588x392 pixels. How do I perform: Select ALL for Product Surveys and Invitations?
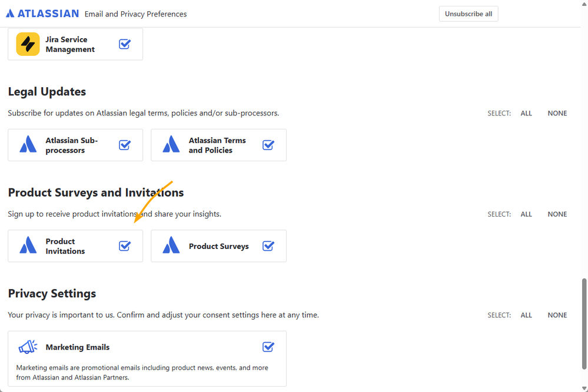tap(526, 214)
